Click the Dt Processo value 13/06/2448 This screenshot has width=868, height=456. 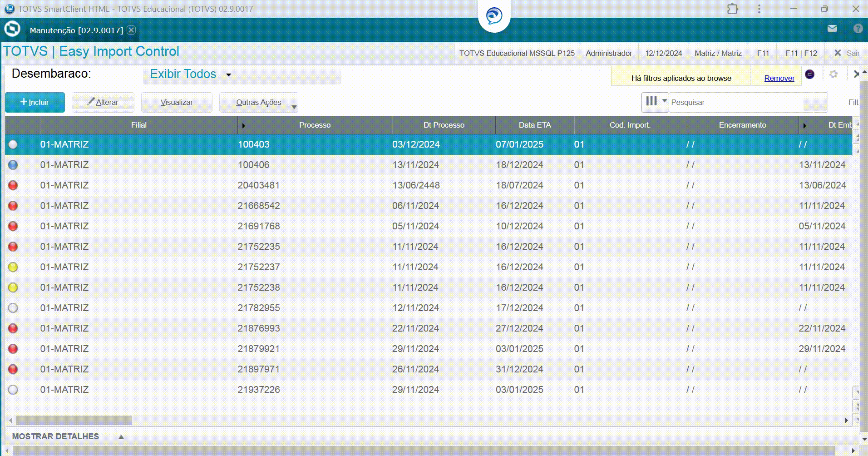pos(416,185)
